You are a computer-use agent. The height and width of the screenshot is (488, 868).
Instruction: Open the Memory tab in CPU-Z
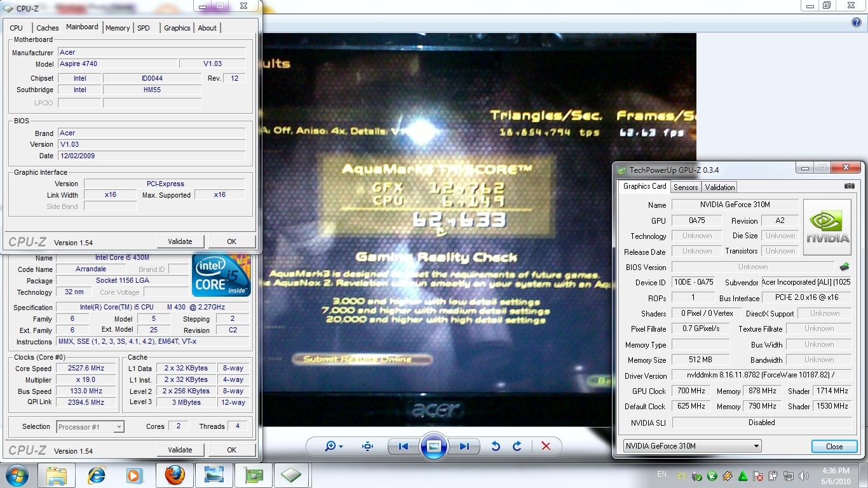(118, 28)
